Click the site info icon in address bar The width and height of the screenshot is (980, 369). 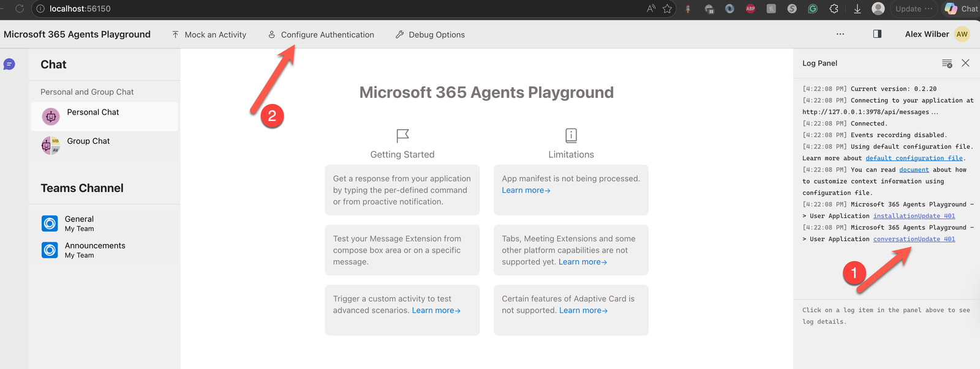pos(40,9)
